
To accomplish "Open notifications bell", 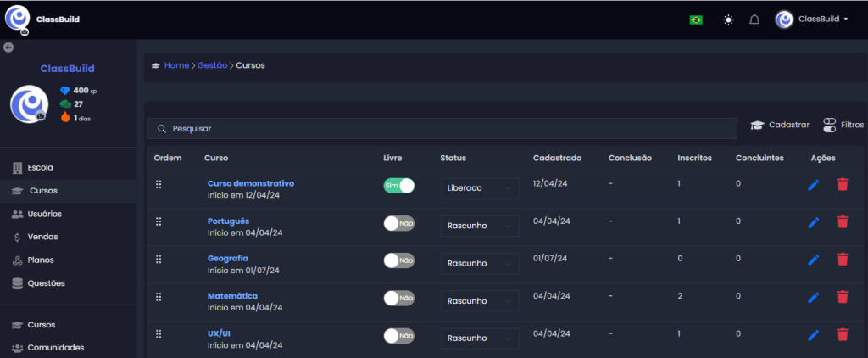I will point(754,20).
